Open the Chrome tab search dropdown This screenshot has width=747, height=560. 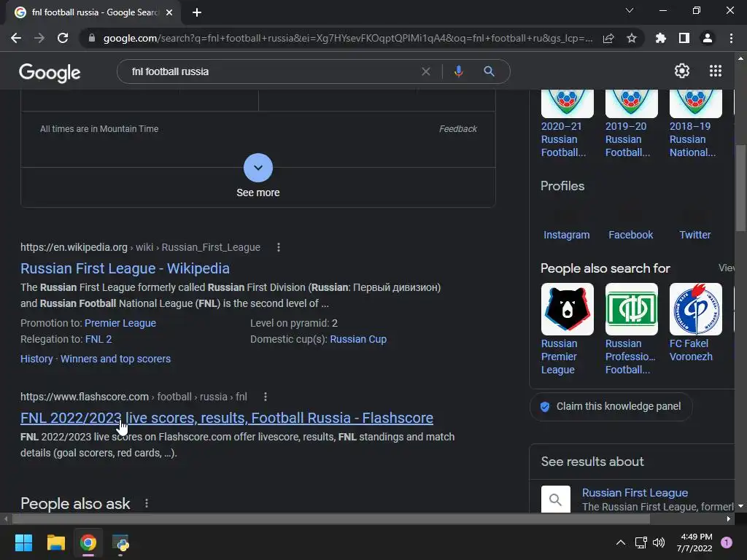[630, 10]
